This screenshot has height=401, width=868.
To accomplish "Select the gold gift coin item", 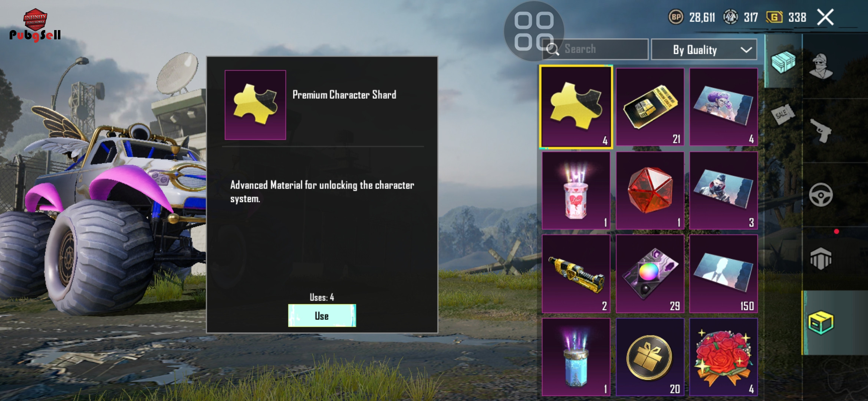I will pyautogui.click(x=650, y=357).
